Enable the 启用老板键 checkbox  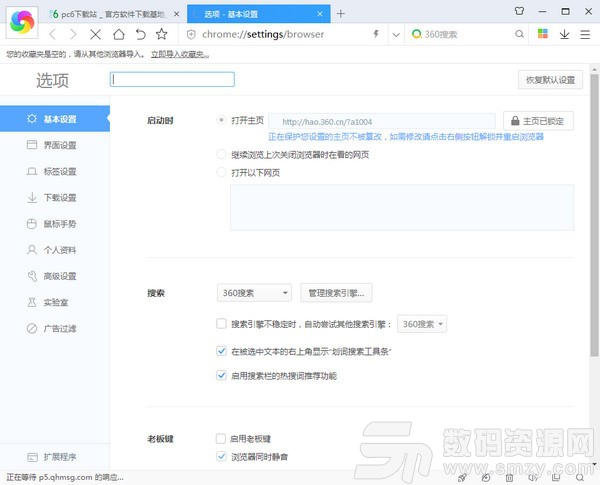coord(221,439)
